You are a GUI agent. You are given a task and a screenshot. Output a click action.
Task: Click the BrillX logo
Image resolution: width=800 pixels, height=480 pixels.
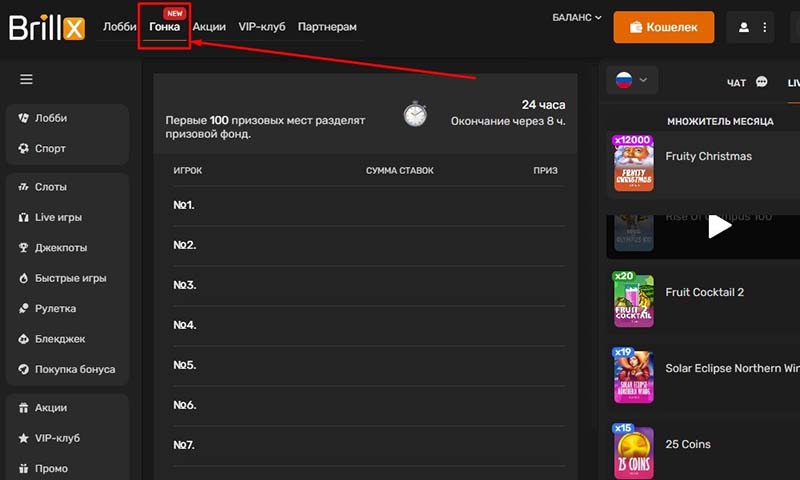(x=47, y=27)
